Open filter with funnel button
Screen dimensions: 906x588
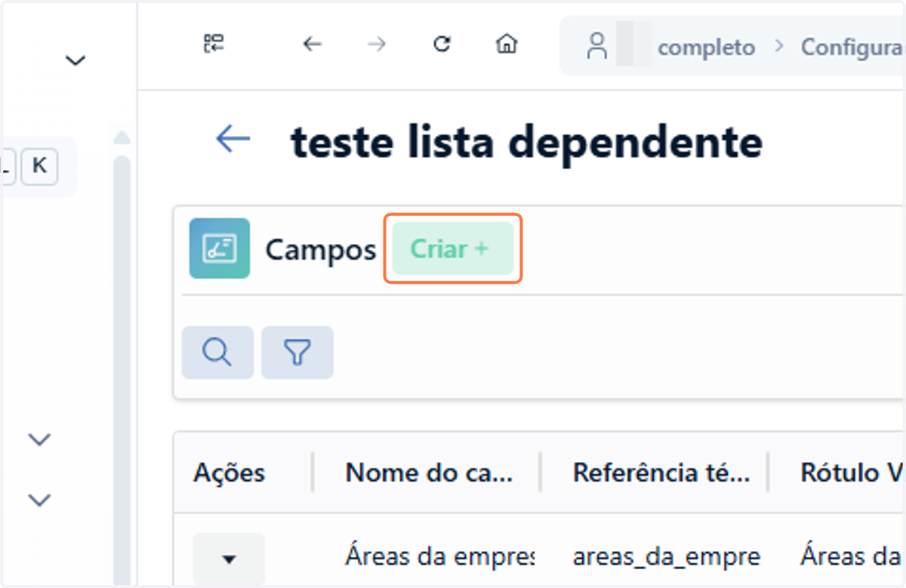click(x=297, y=352)
